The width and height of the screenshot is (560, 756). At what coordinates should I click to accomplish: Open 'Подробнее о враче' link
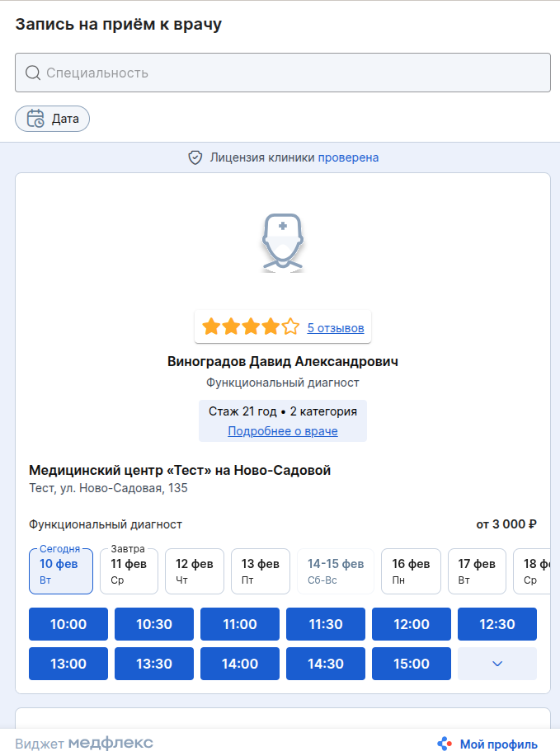click(283, 431)
